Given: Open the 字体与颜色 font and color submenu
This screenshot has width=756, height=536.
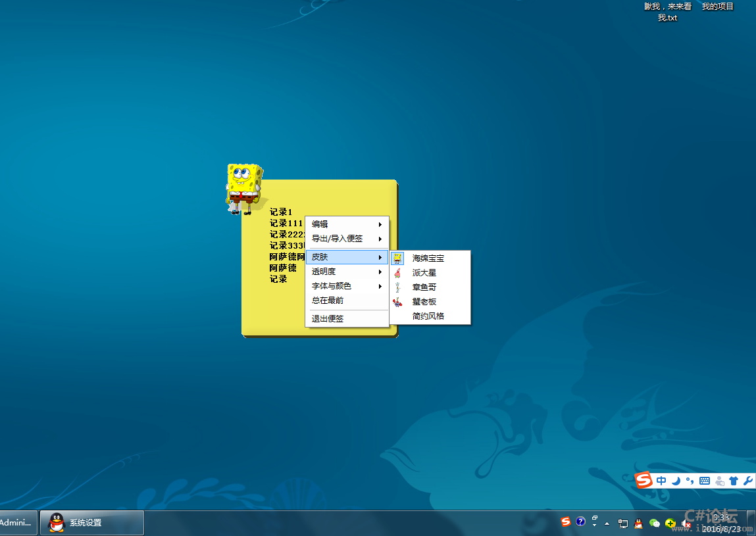Looking at the screenshot, I should (347, 286).
